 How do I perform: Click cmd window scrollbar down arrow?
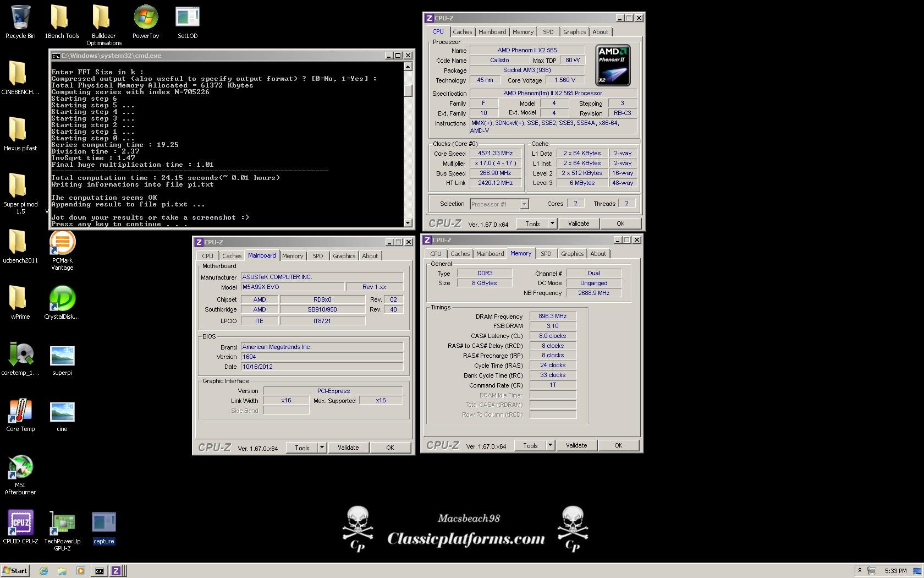coord(408,223)
